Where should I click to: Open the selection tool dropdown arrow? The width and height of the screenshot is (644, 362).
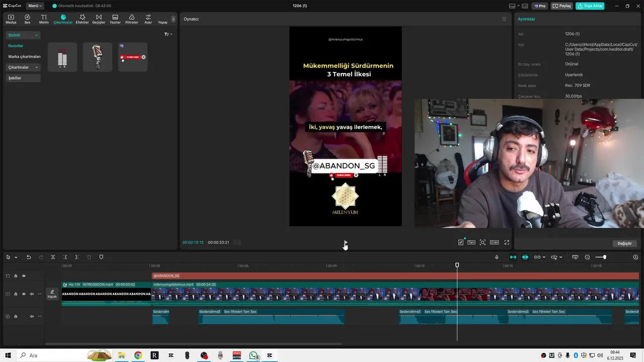[16, 257]
